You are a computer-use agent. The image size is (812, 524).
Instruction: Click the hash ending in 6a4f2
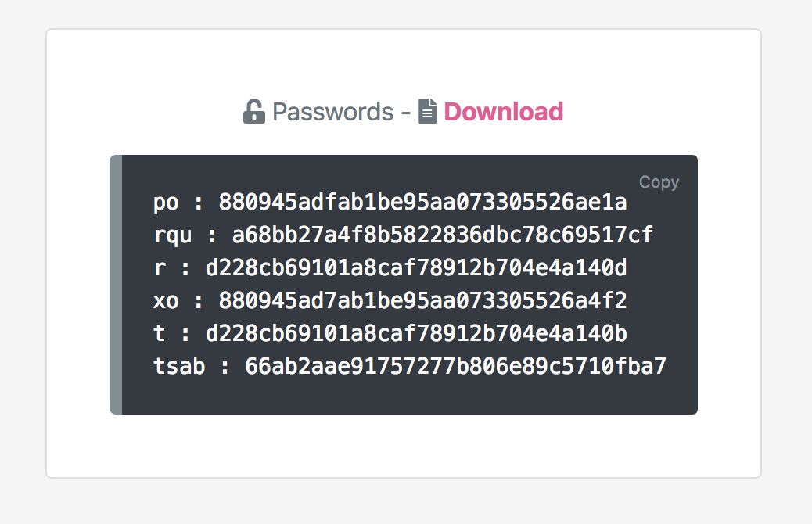422,301
